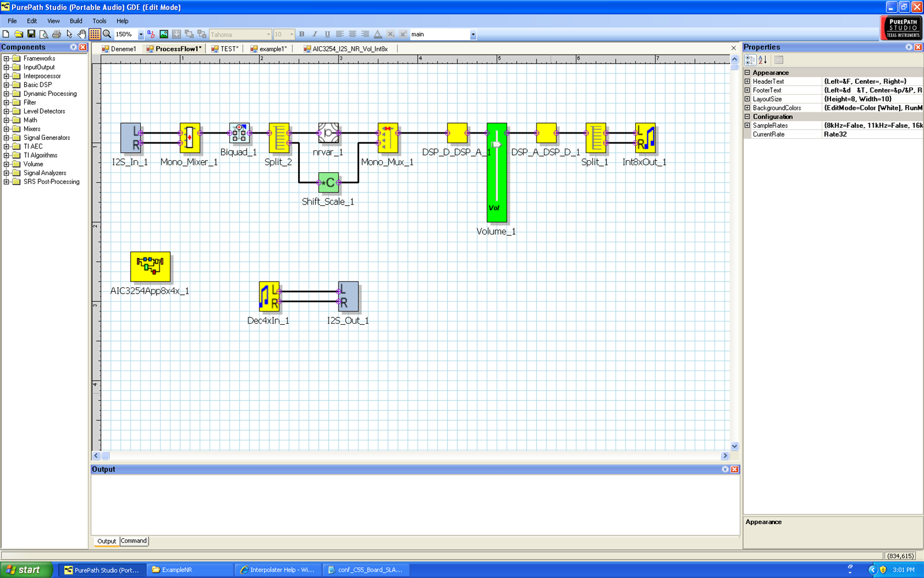Switch to the Deneme1 tab
The height and width of the screenshot is (578, 924).
coord(119,49)
